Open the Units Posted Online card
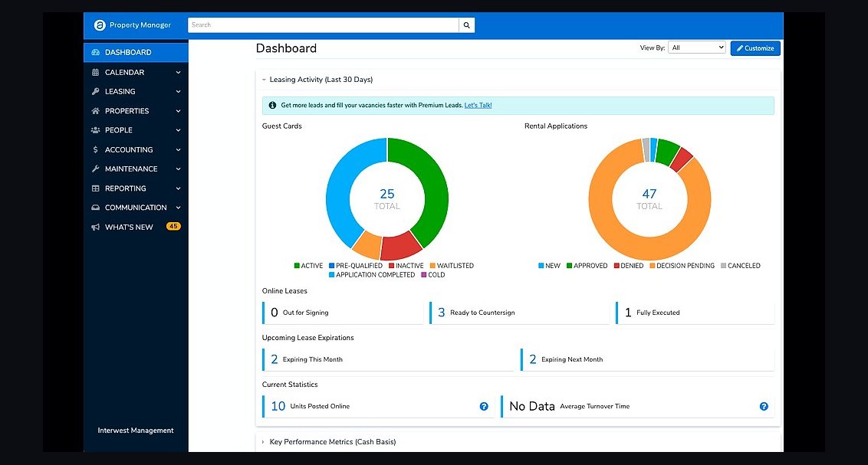The width and height of the screenshot is (868, 465). (378, 406)
